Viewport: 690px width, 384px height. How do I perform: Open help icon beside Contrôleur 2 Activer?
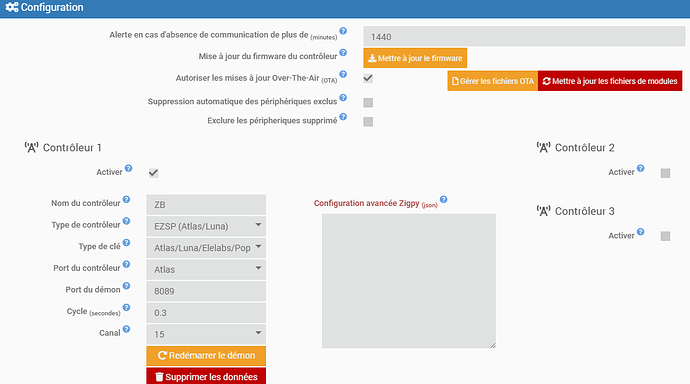click(641, 168)
